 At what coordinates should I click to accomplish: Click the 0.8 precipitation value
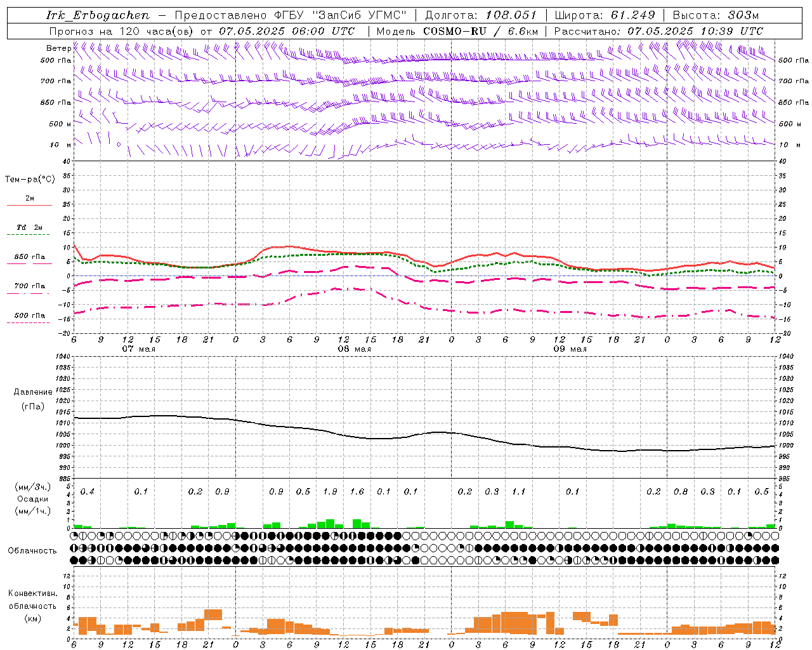click(681, 492)
